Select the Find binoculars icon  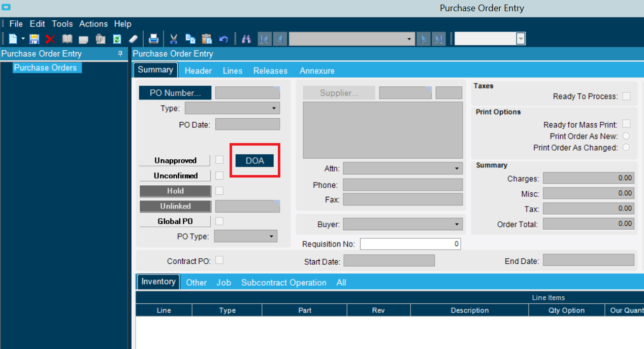click(x=246, y=39)
